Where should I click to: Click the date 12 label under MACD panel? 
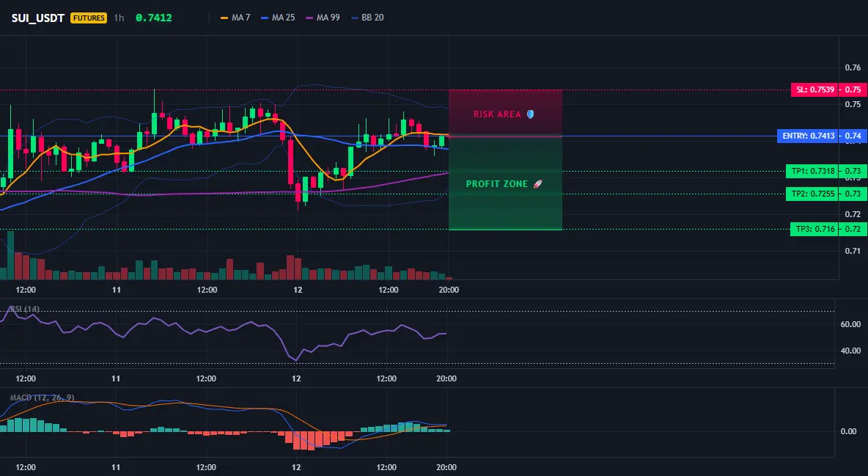pyautogui.click(x=296, y=467)
